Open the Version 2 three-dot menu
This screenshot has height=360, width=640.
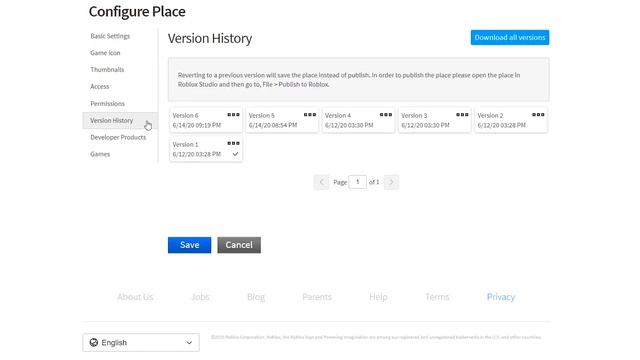pyautogui.click(x=538, y=115)
